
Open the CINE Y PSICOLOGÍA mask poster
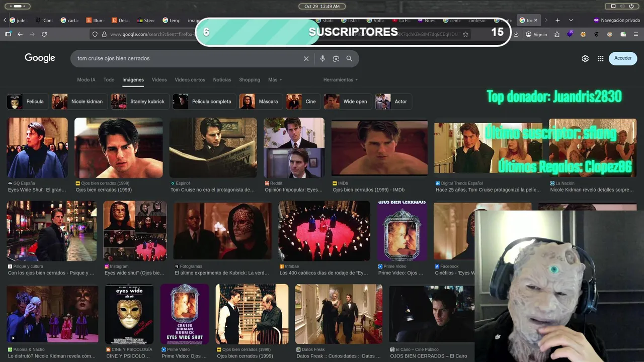[x=129, y=314]
